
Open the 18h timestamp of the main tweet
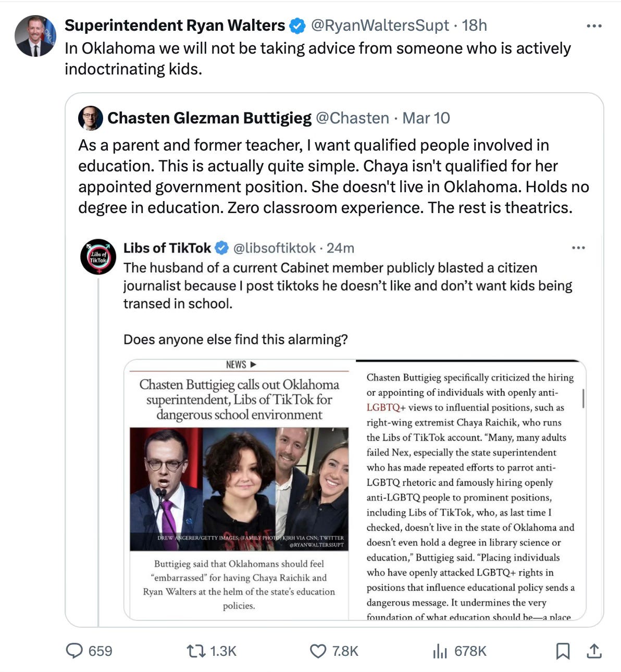pos(474,26)
